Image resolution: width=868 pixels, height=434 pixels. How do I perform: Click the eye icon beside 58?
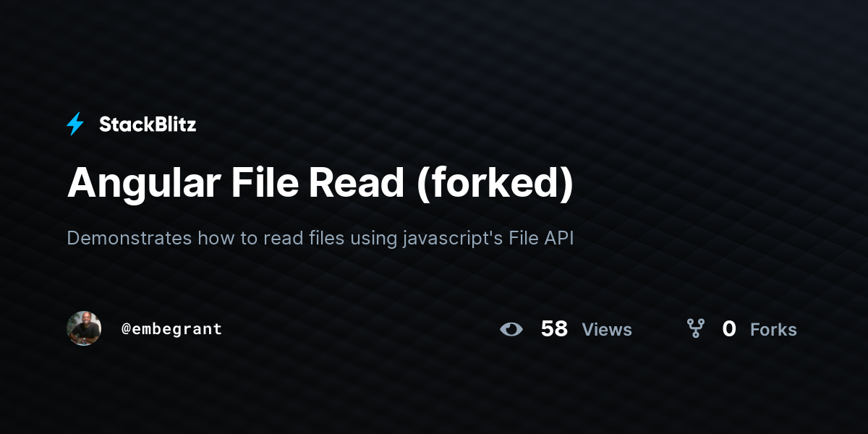(511, 329)
